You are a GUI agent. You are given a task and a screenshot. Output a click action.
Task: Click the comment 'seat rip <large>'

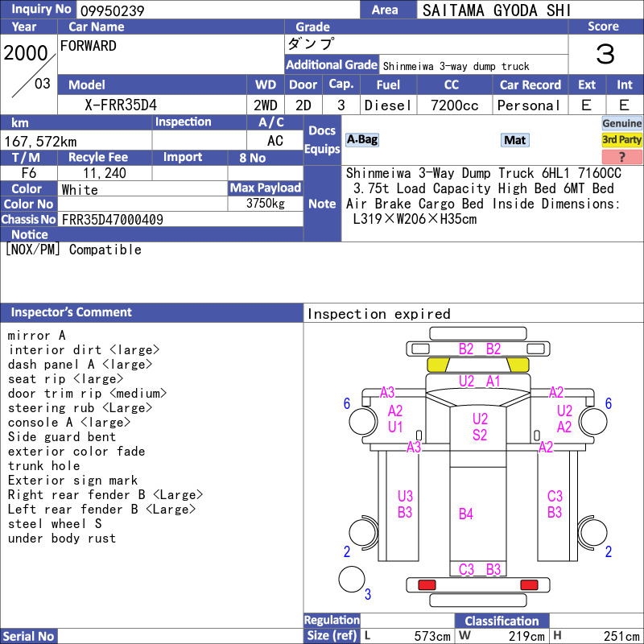(x=65, y=378)
